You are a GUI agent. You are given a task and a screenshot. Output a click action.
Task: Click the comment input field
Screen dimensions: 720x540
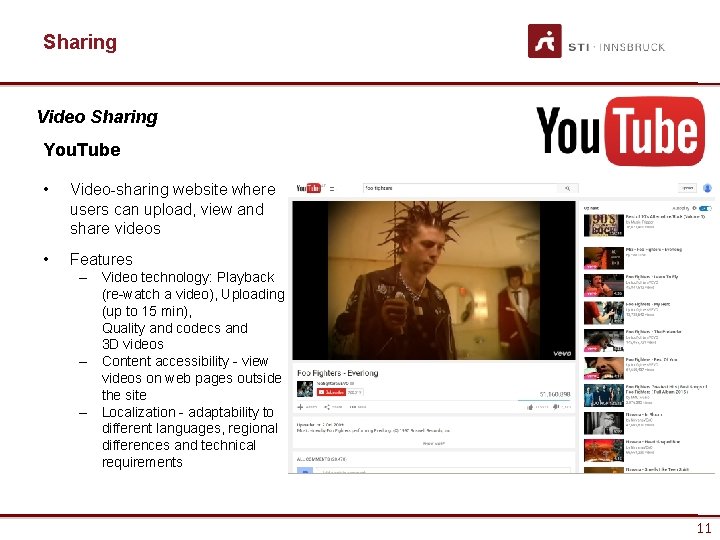[x=443, y=471]
